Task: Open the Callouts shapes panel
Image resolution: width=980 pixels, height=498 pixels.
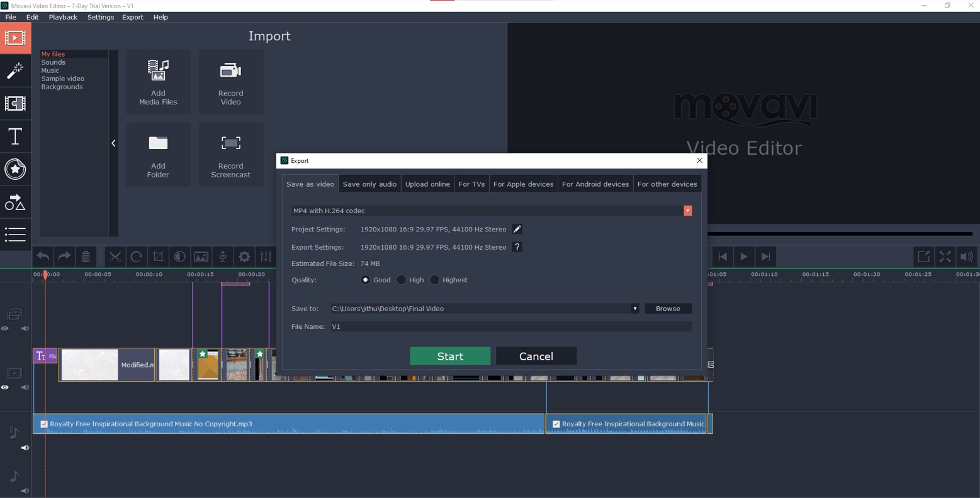Action: (15, 202)
